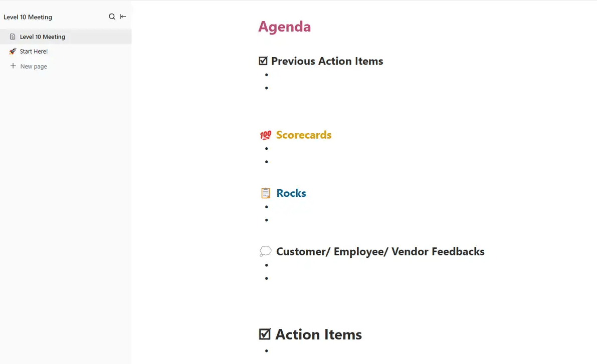The width and height of the screenshot is (597, 364).
Task: Click the search icon in the sidebar
Action: click(x=112, y=17)
